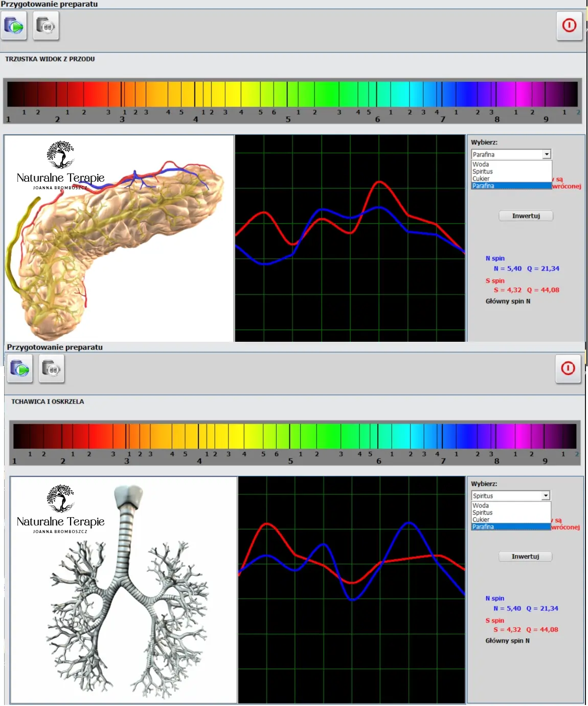This screenshot has height=706, width=588.
Task: Click the Inwertuj button in bottom panel
Action: pos(526,556)
